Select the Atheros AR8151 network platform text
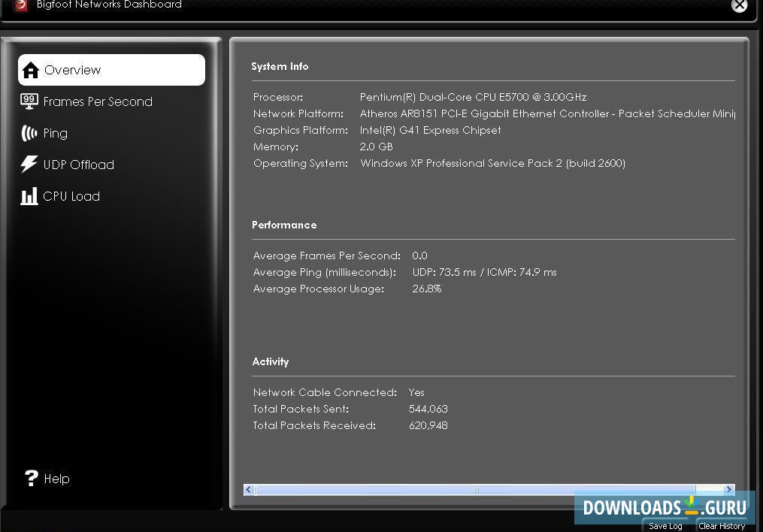This screenshot has height=532, width=763. click(x=547, y=113)
